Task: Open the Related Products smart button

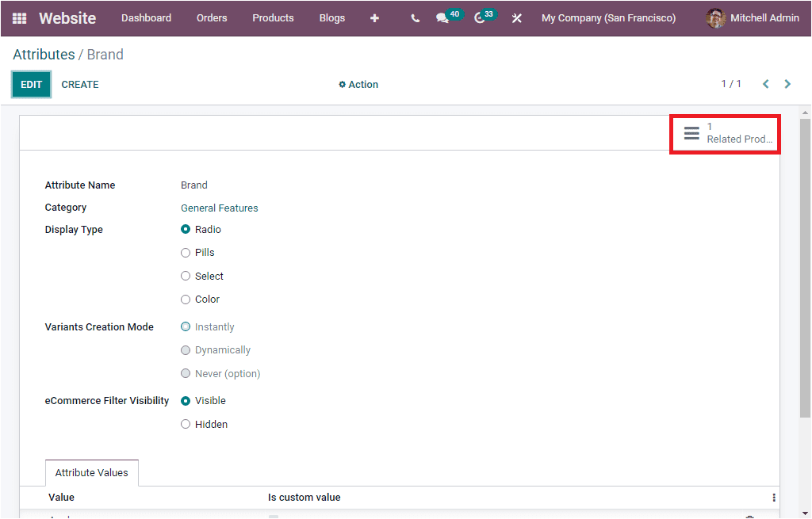Action: tap(724, 133)
